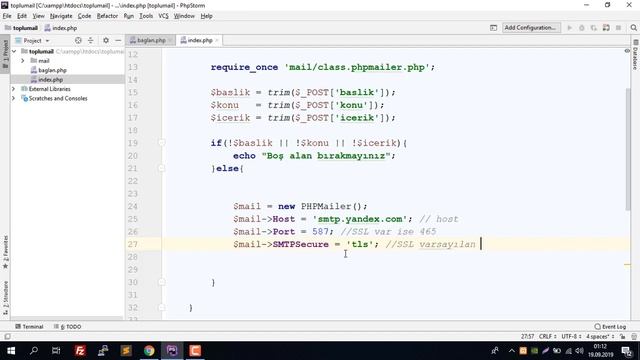This screenshot has width=640, height=360.
Task: Click the taskbar search icon
Action: tap(34, 351)
